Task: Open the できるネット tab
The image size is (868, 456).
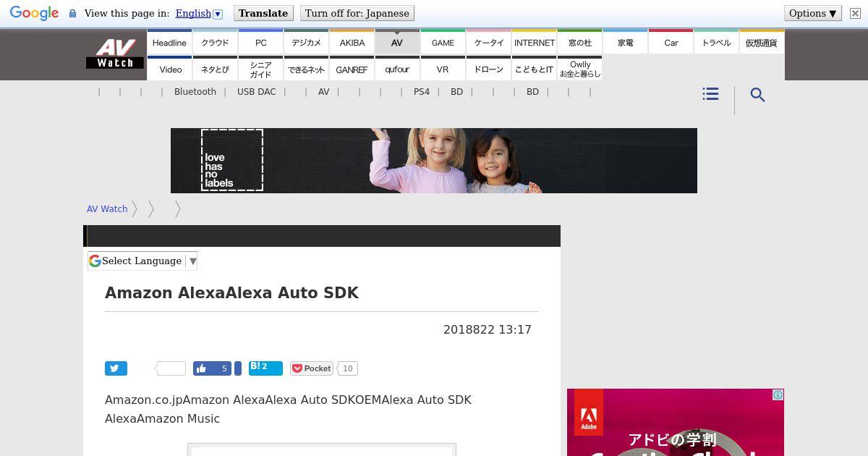Action: tap(306, 69)
